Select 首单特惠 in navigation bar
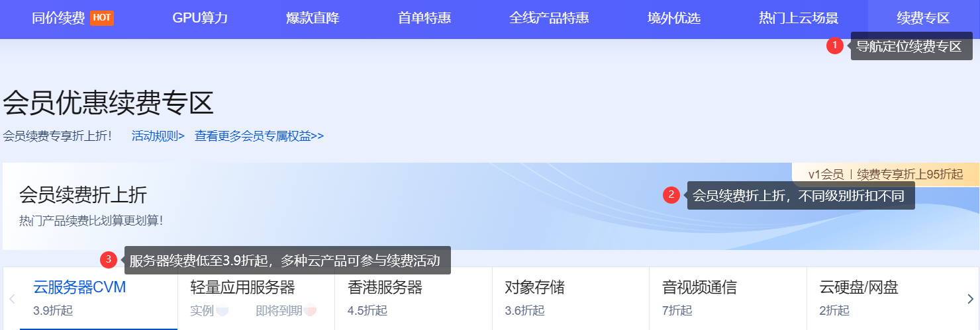The width and height of the screenshot is (980, 330). (424, 18)
